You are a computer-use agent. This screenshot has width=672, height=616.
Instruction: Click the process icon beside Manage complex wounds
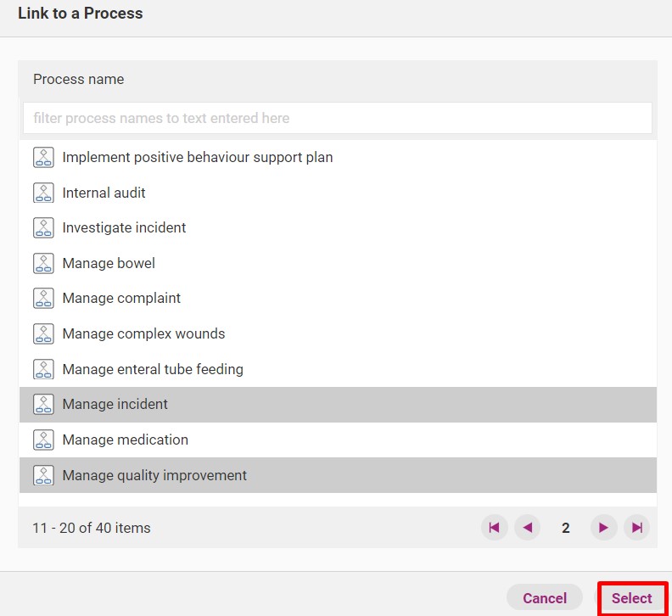43,334
